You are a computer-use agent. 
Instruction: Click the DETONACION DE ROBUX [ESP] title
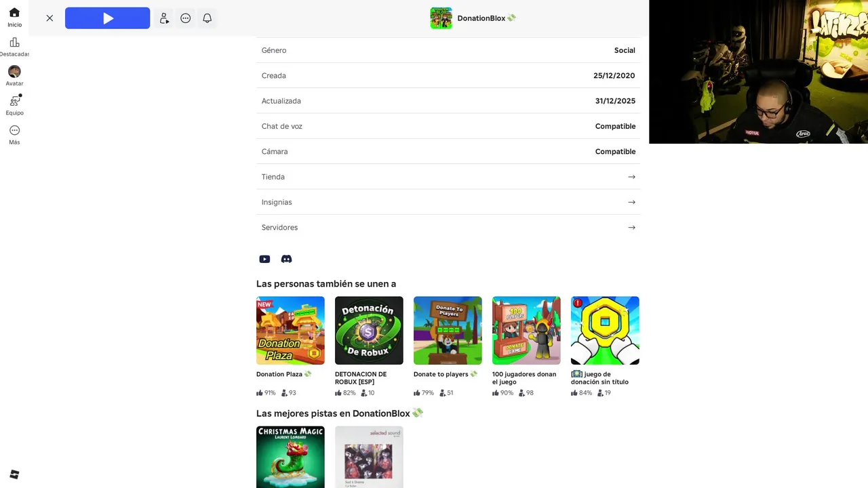pos(361,378)
